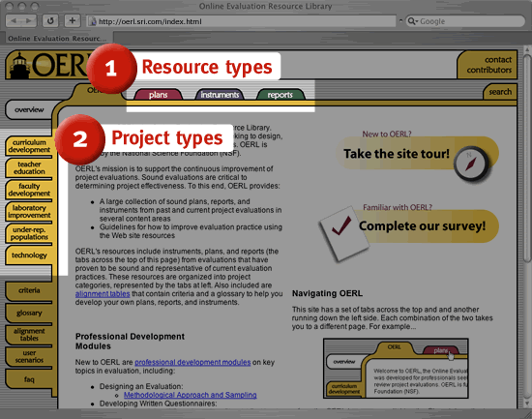Follow the alignment tables hyperlink

(103, 294)
